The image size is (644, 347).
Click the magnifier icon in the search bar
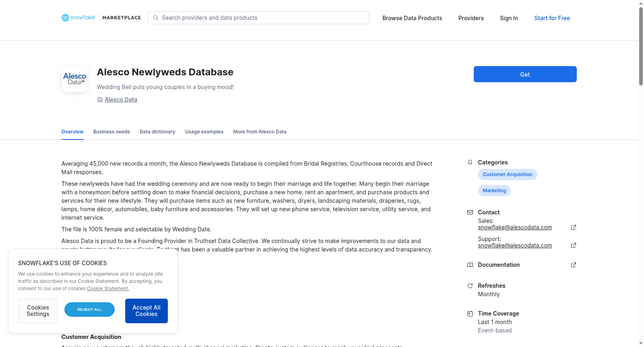click(x=156, y=18)
